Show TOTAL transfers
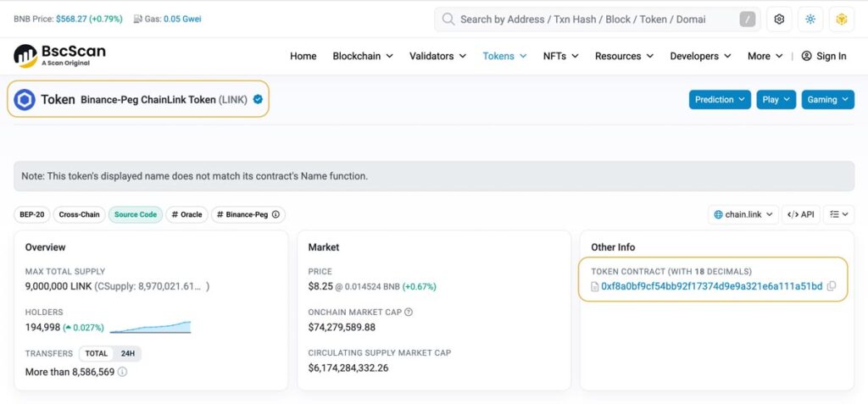 (x=97, y=354)
